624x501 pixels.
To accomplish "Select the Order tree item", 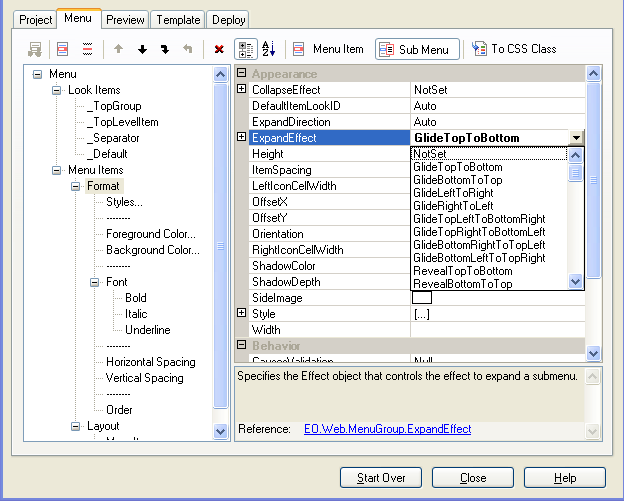I will (119, 410).
